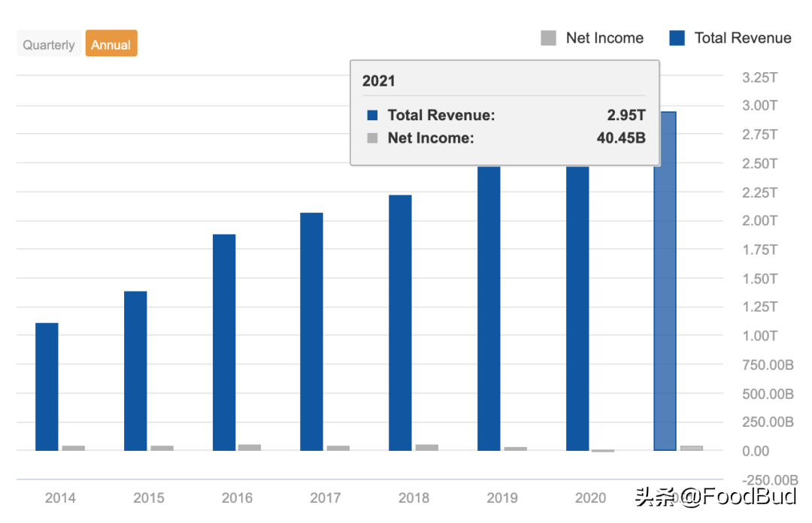
Task: Select the 2020 Total Revenue bar
Action: 577,309
